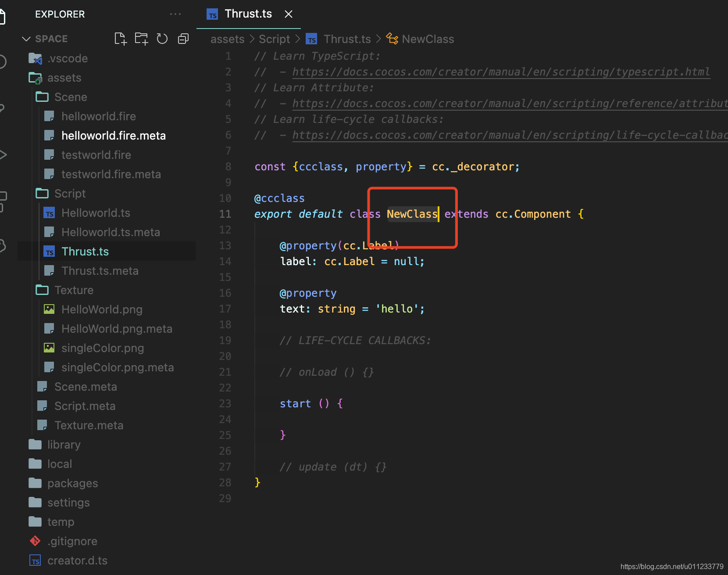This screenshot has height=575, width=728.
Task: Click the Script breadcrumb segment
Action: pos(275,39)
